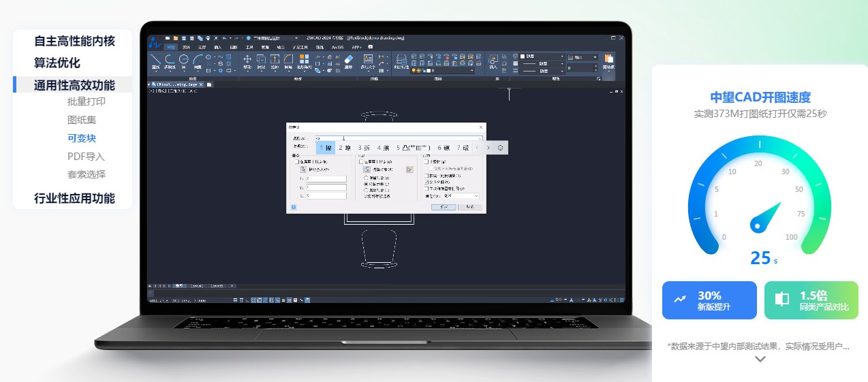The image size is (868, 382).
Task: Switch to the Layout2 tab
Action: (217, 286)
